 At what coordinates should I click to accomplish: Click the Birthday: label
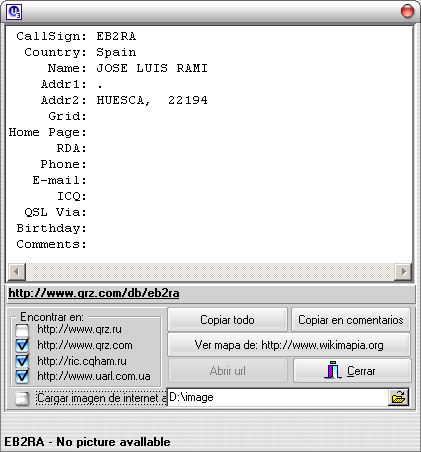click(52, 228)
